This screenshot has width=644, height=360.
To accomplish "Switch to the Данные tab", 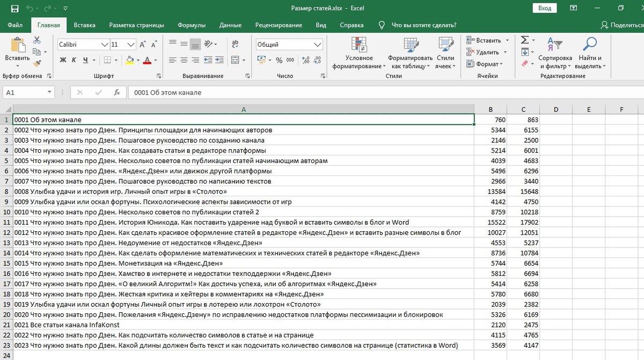I will click(230, 25).
